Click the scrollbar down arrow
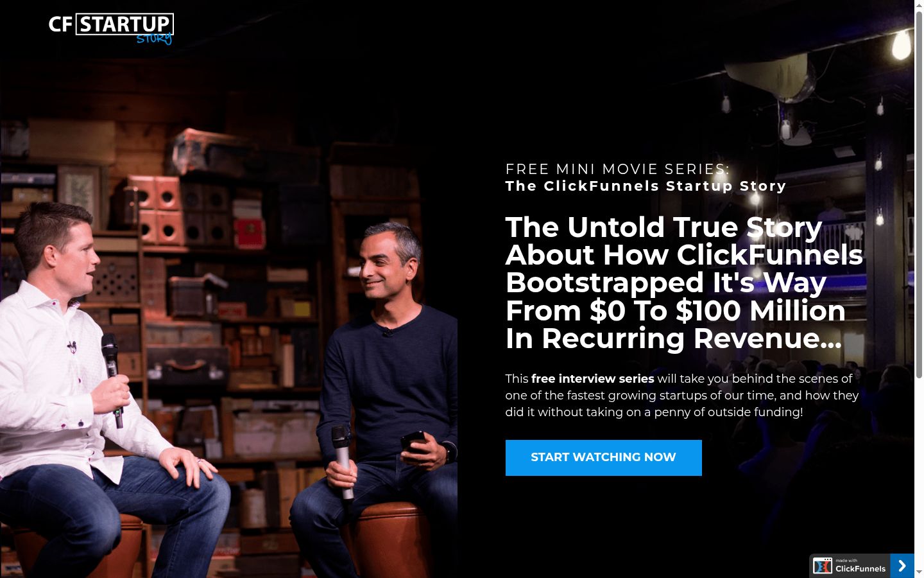This screenshot has height=578, width=924. click(919, 572)
